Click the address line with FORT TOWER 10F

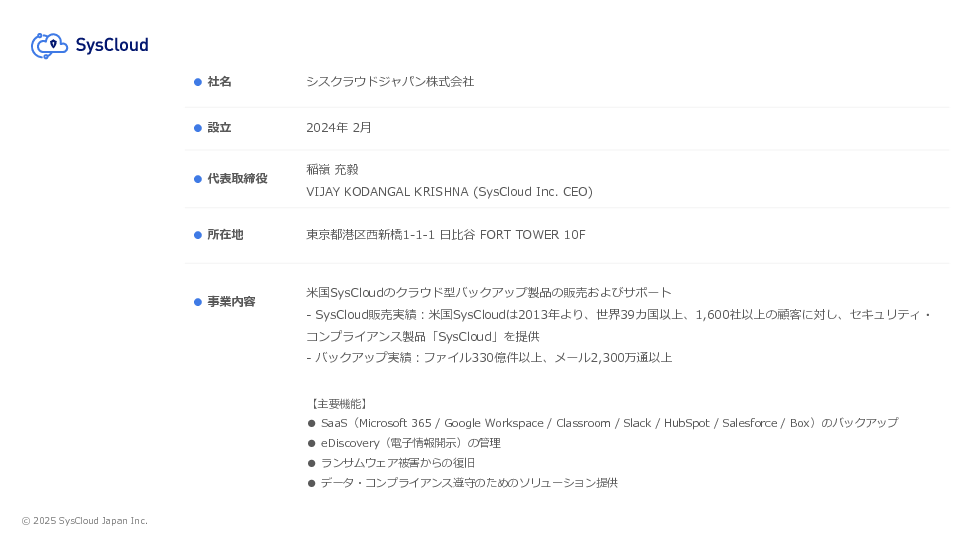(446, 235)
